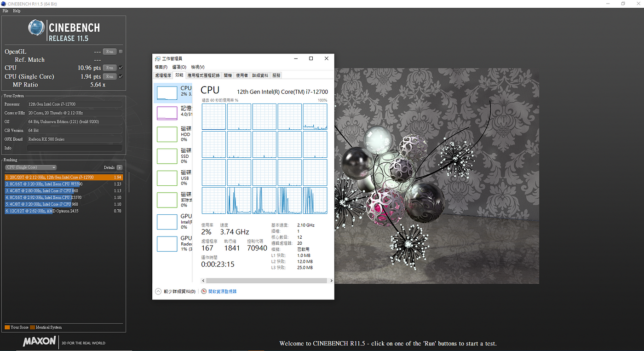Image resolution: width=644 pixels, height=351 pixels.
Task: Click into the Info text field
Action: [75, 148]
